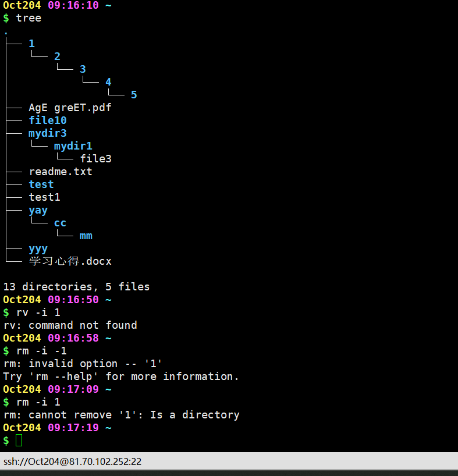Viewport: 458px width, 476px height.
Task: Click the 'mydir1' subdirectory name
Action: pos(73,146)
